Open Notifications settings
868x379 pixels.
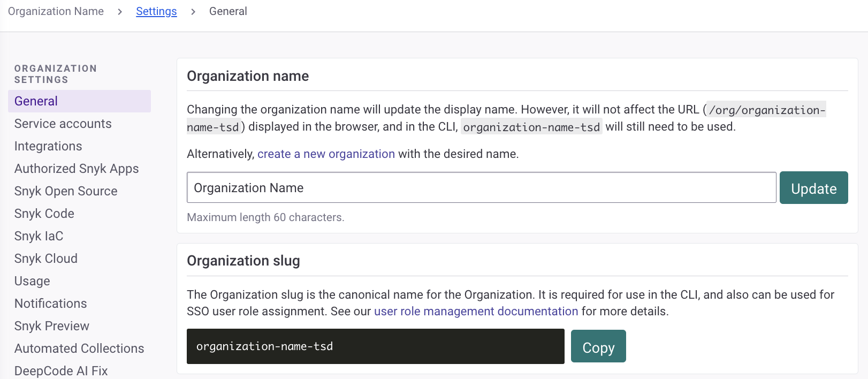(50, 304)
